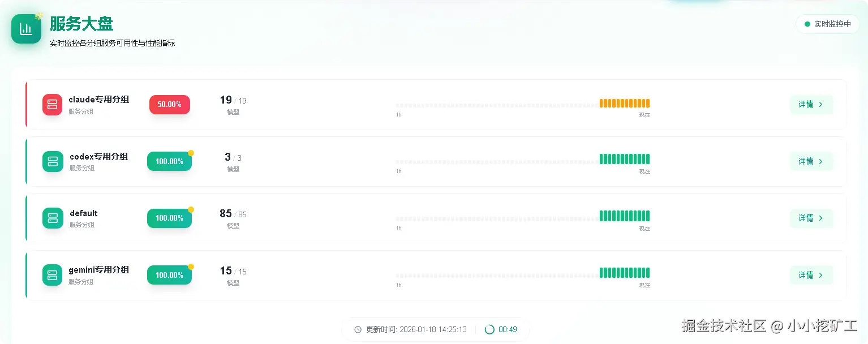
Task: Click the yellow dot on codex 100.00% badge
Action: click(191, 153)
